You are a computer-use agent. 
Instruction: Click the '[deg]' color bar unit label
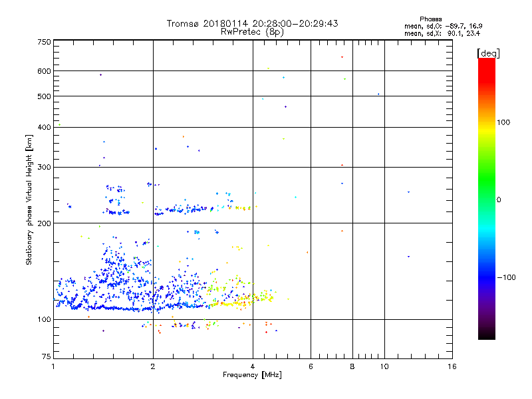488,53
